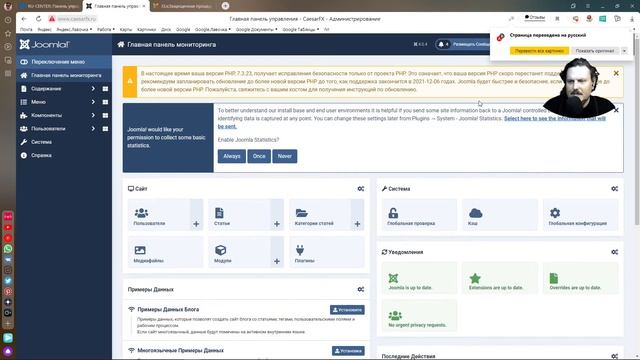Choose Always for Joomla statistics
The image size is (640, 360).
click(x=231, y=156)
